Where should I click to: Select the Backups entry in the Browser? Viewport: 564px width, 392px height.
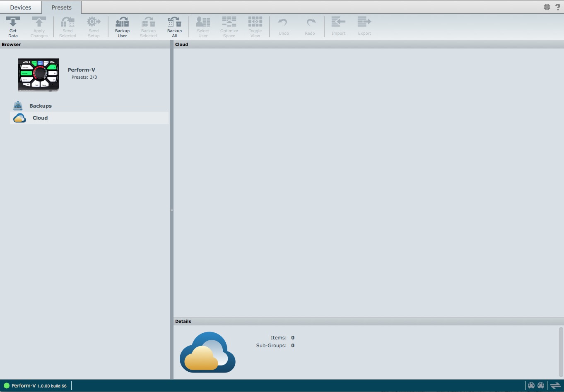[x=40, y=106]
